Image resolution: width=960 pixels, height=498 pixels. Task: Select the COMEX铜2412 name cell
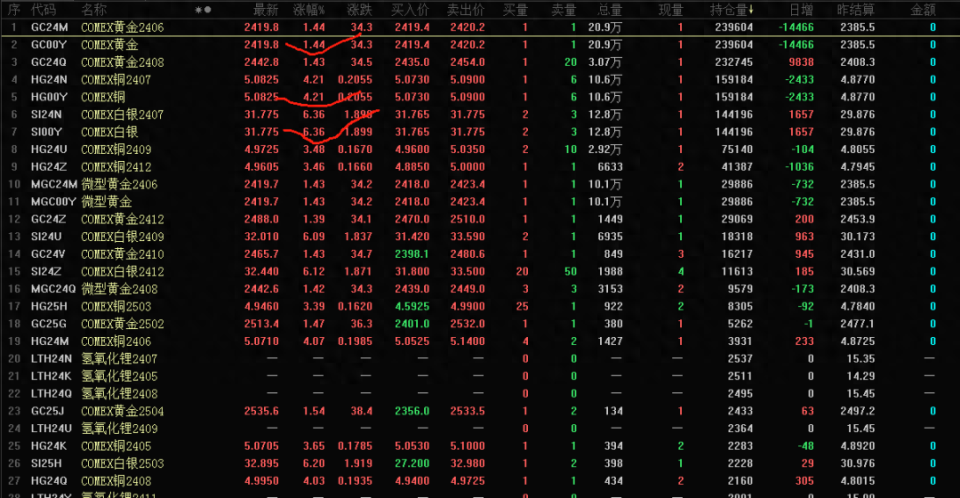point(116,167)
